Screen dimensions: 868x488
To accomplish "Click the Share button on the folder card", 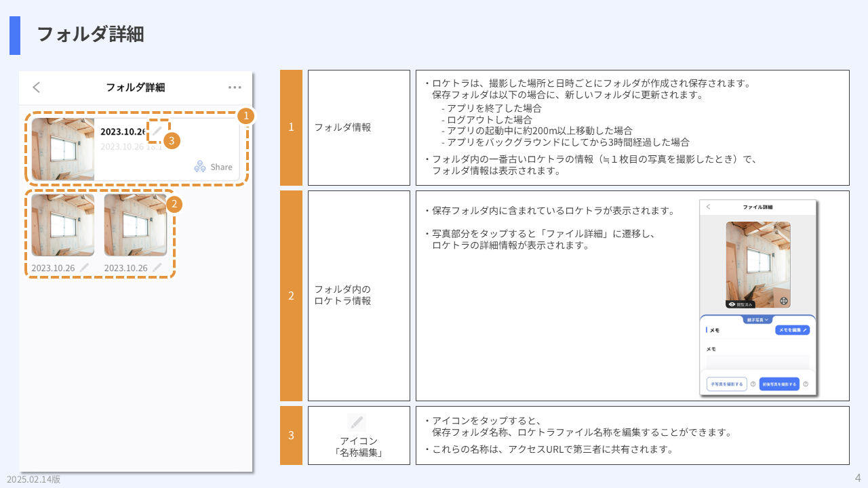I will 214,167.
